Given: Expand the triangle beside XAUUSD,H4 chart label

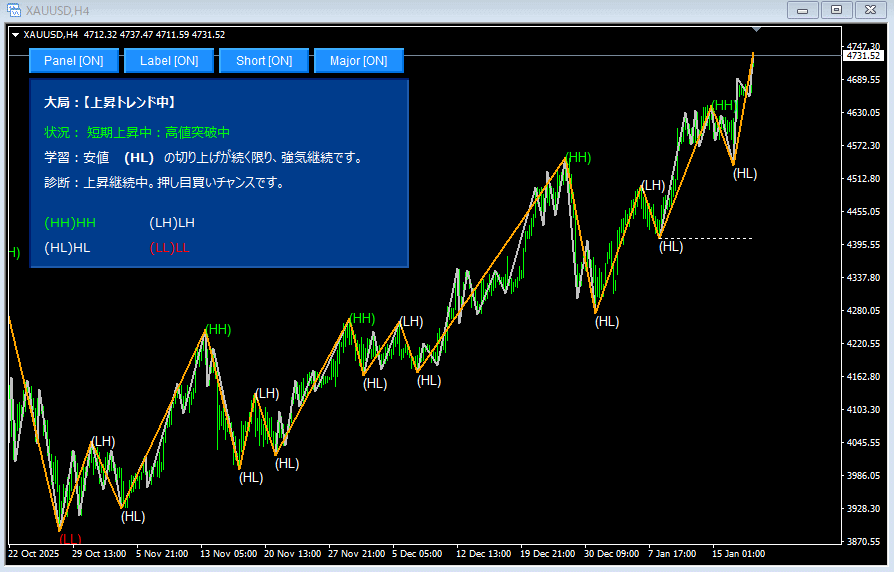Looking at the screenshot, I should [x=15, y=34].
